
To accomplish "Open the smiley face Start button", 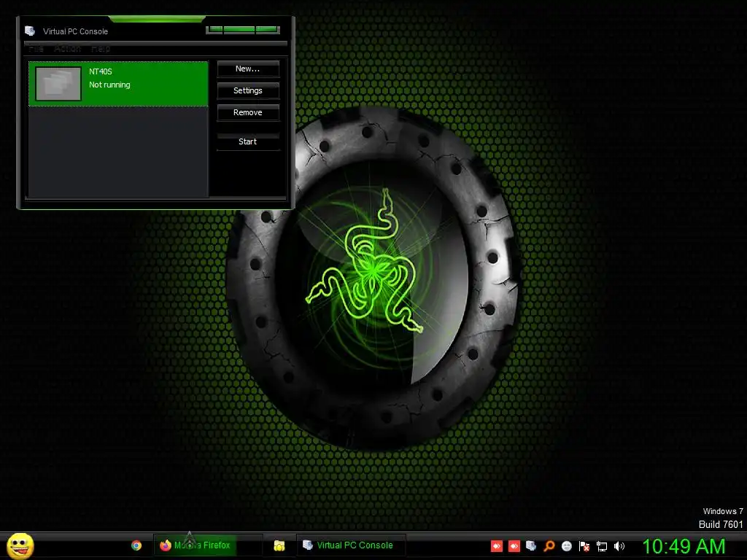I will coord(20,545).
